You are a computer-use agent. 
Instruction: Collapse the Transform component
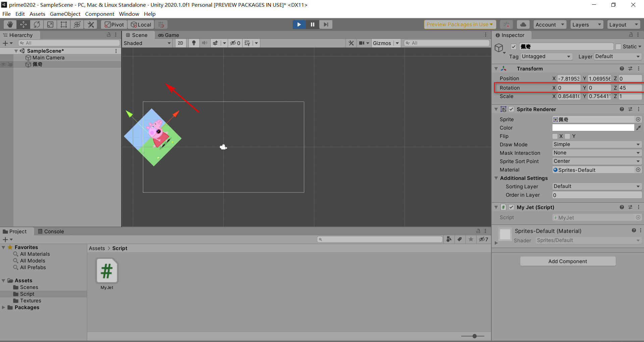pyautogui.click(x=496, y=68)
